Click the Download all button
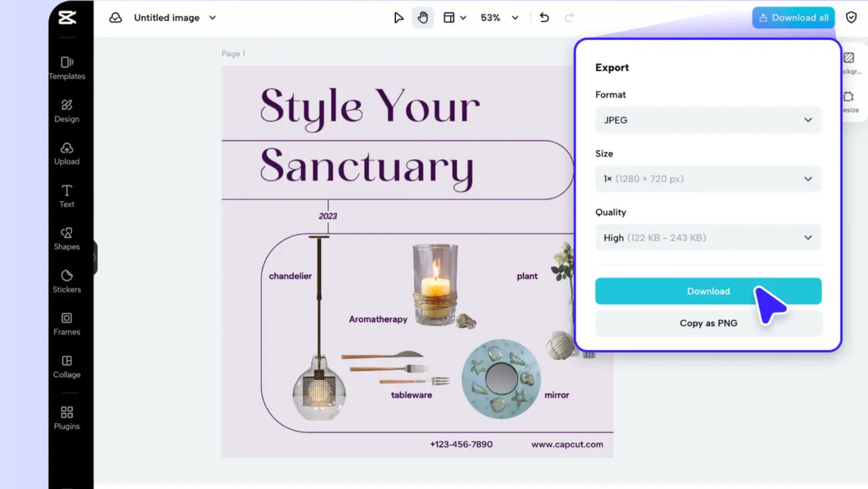The height and width of the screenshot is (489, 868). pyautogui.click(x=793, y=17)
